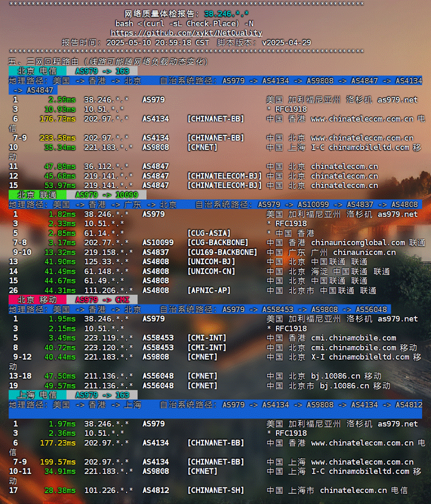431x504 pixels.
Task: Click the bash curl Check.Place command line
Action: (x=184, y=23)
